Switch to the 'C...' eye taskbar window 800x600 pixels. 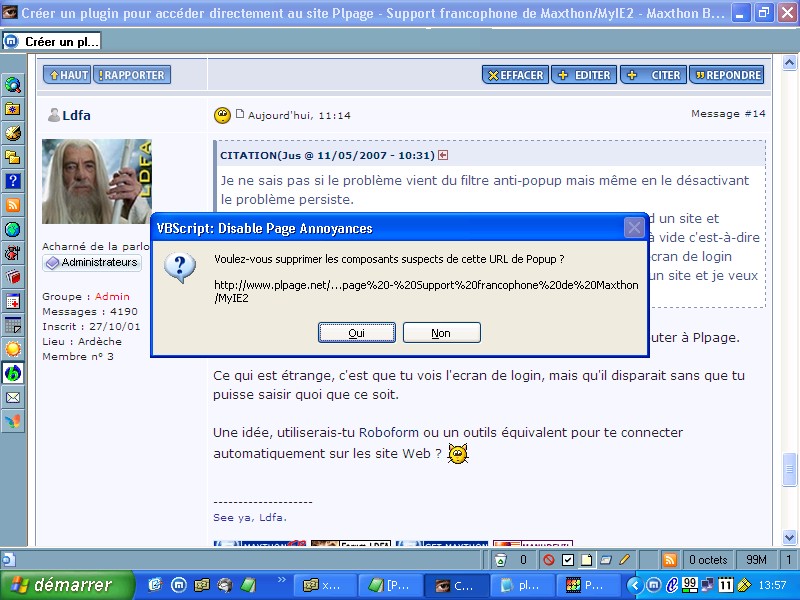click(x=456, y=585)
